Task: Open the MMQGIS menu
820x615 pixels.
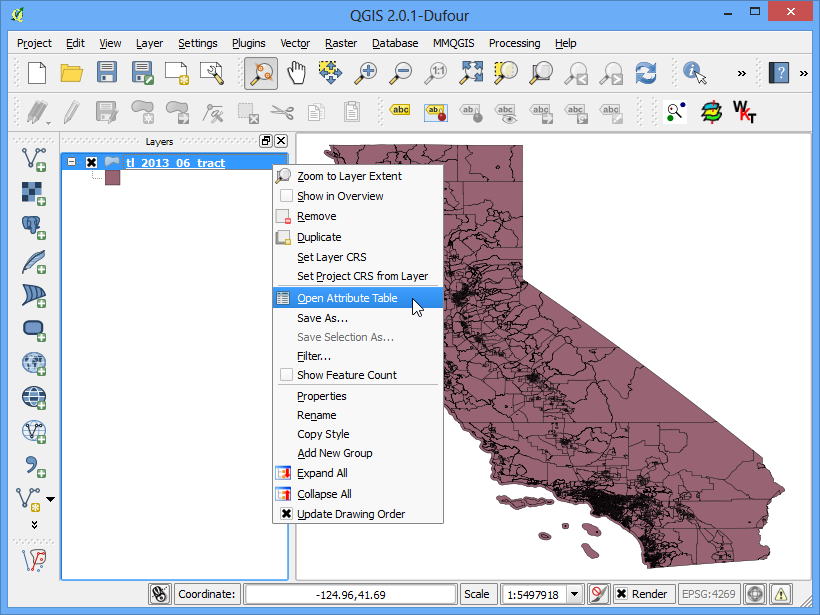Action: pyautogui.click(x=453, y=43)
